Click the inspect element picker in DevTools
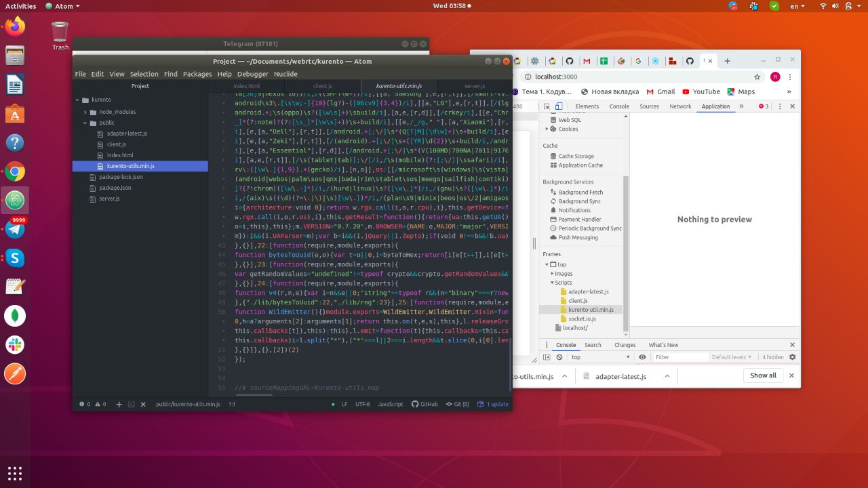The width and height of the screenshot is (868, 488). (x=548, y=106)
